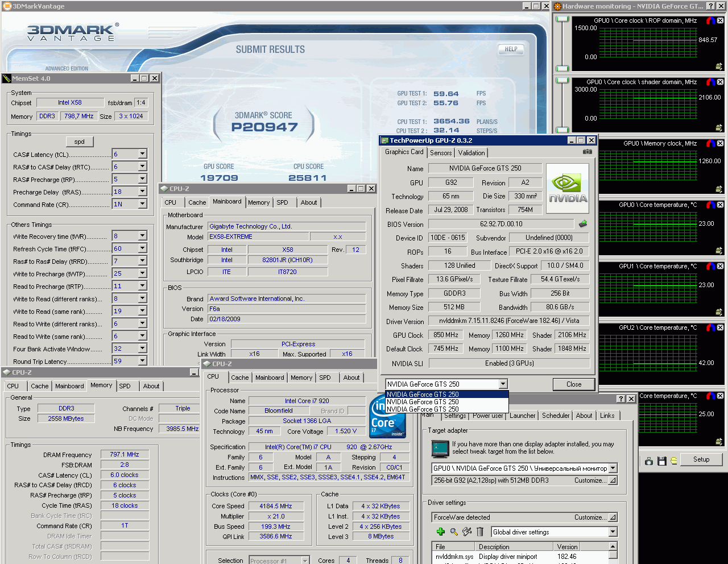Click floppy save icon in Hardware monitoring
The width and height of the screenshot is (728, 564).
661,461
